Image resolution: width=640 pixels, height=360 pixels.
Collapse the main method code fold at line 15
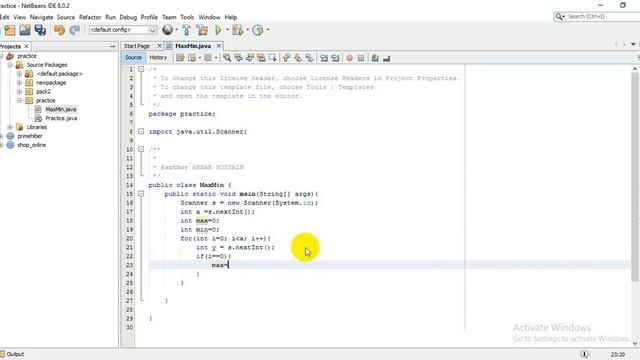coord(141,194)
